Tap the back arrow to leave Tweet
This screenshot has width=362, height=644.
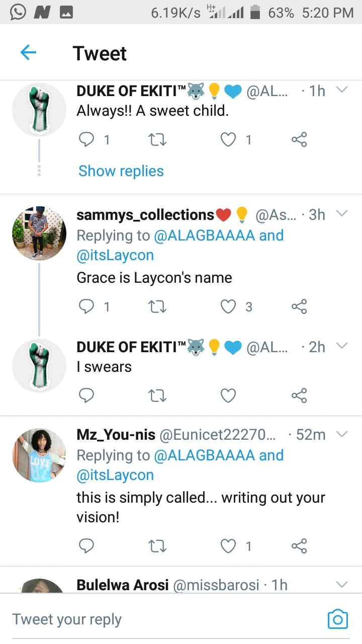[x=28, y=53]
